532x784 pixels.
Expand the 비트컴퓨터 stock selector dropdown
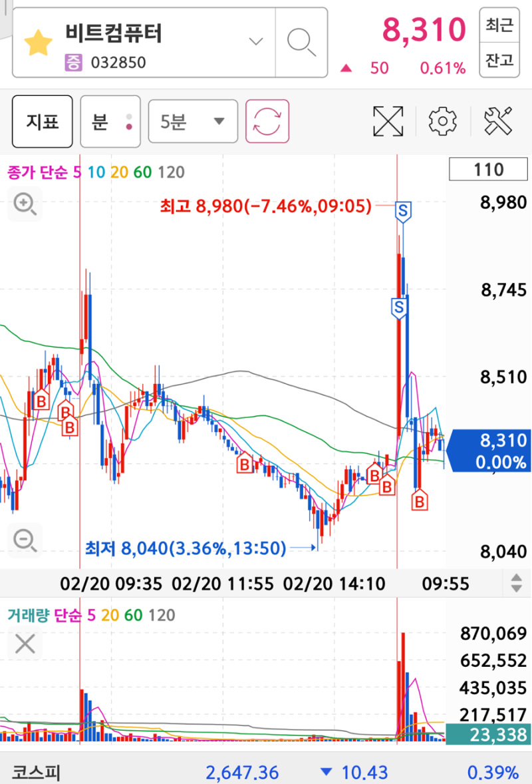pos(256,42)
